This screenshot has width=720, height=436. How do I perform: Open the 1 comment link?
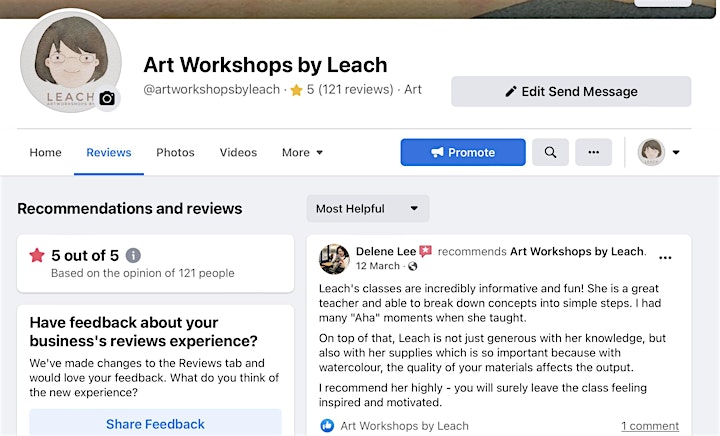point(650,426)
